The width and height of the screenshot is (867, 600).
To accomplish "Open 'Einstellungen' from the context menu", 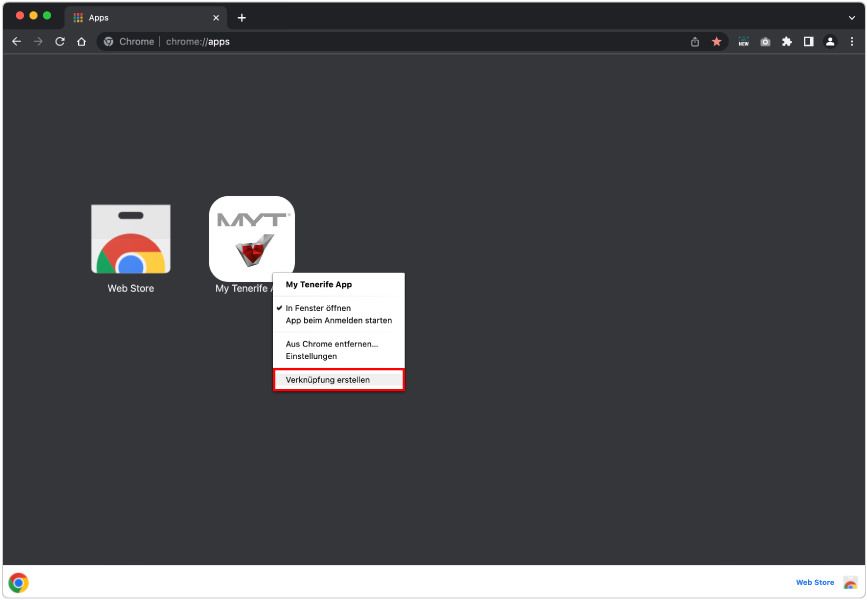I will pyautogui.click(x=310, y=358).
